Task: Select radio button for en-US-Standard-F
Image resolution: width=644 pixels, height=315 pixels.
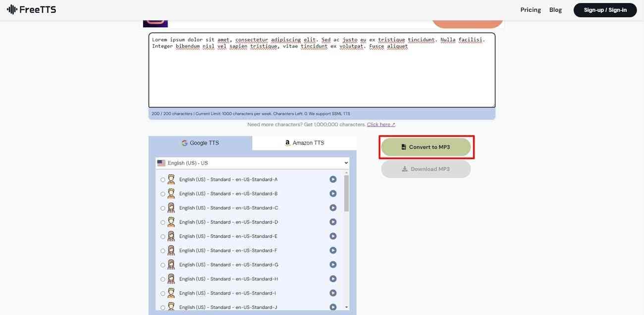Action: click(x=162, y=251)
